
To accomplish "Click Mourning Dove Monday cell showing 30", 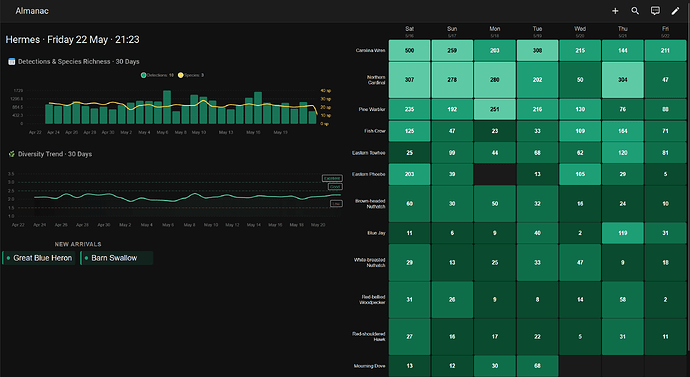I will (x=495, y=366).
